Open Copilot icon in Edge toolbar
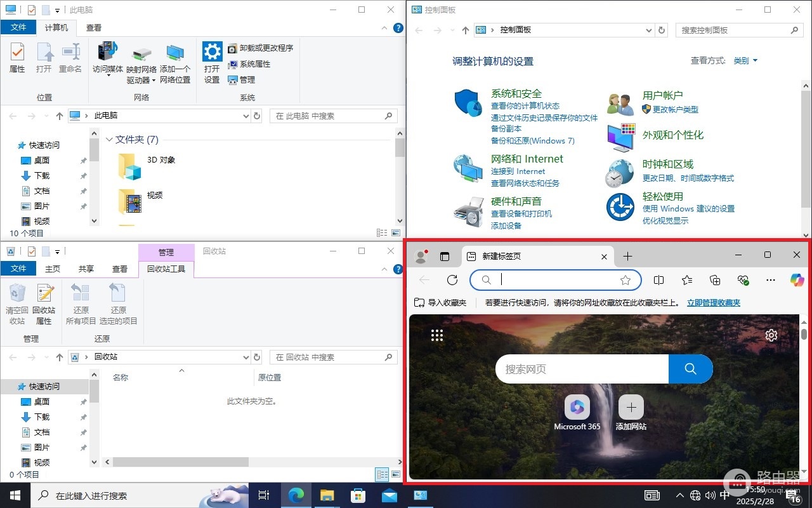The height and width of the screenshot is (508, 812). [x=797, y=280]
